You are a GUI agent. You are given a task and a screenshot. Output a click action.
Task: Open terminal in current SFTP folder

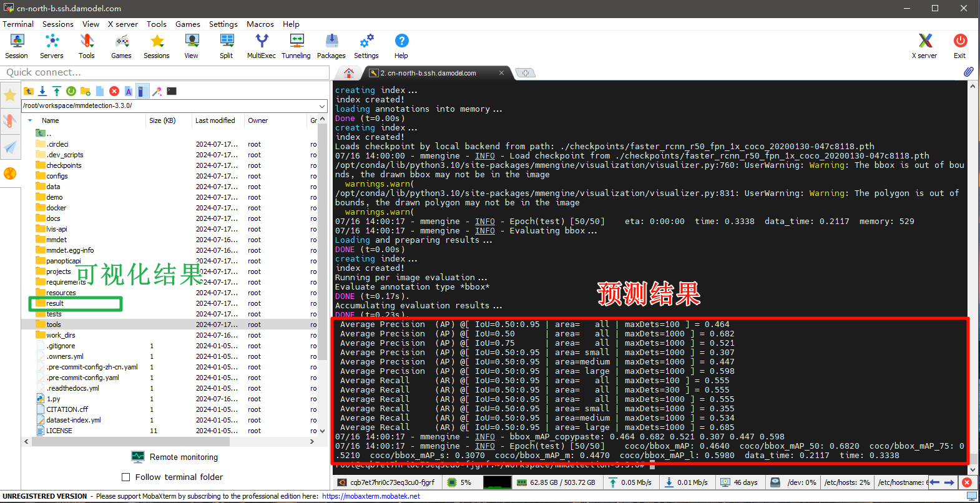click(172, 91)
